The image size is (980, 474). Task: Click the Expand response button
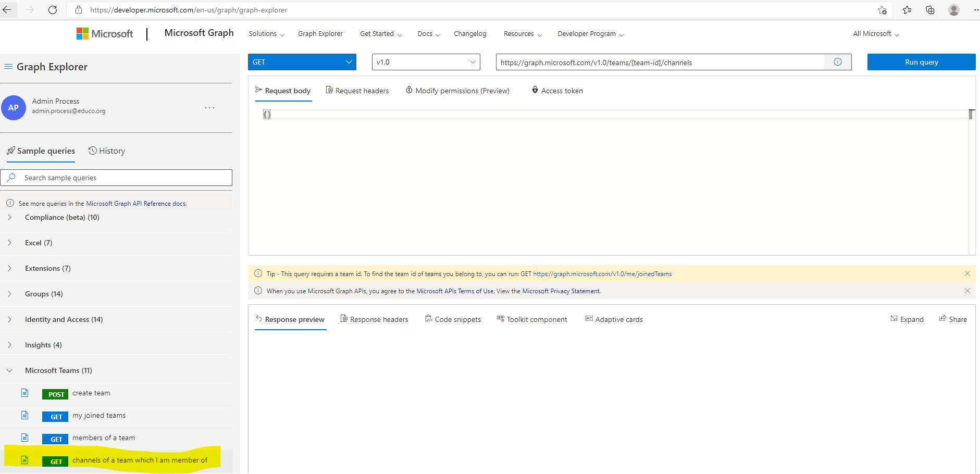[x=907, y=319]
